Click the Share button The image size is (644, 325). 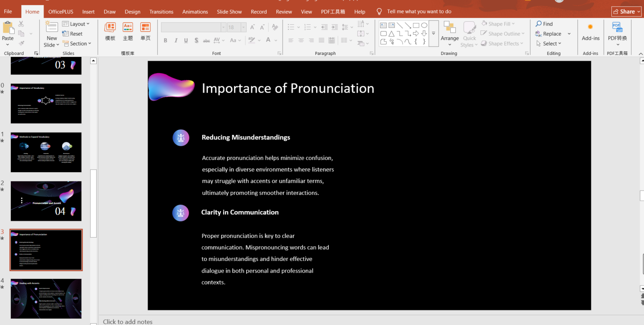pyautogui.click(x=626, y=11)
